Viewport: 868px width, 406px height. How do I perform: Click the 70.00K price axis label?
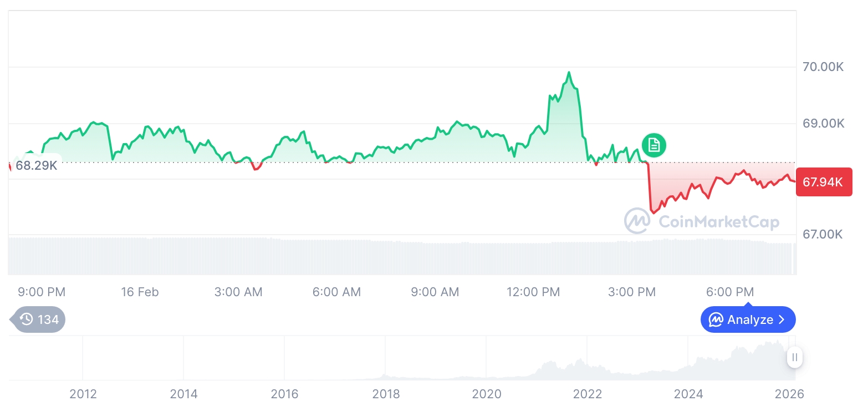click(x=823, y=67)
